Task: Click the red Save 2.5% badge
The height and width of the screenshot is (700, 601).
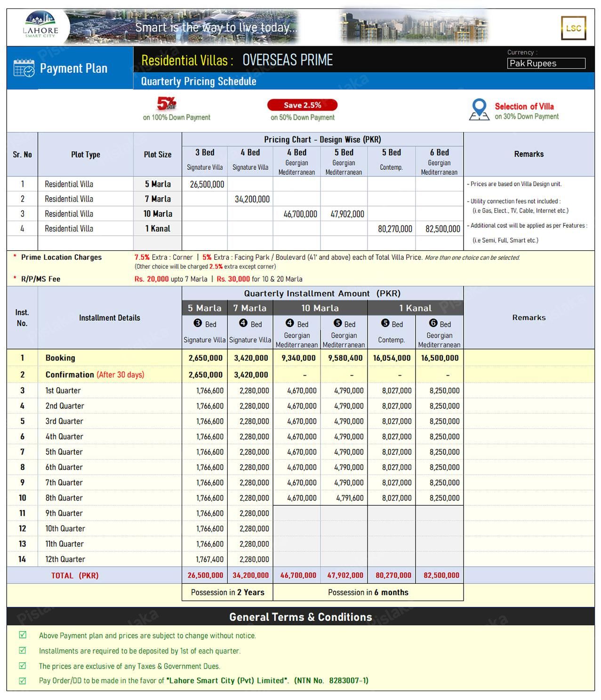Action: click(x=302, y=105)
